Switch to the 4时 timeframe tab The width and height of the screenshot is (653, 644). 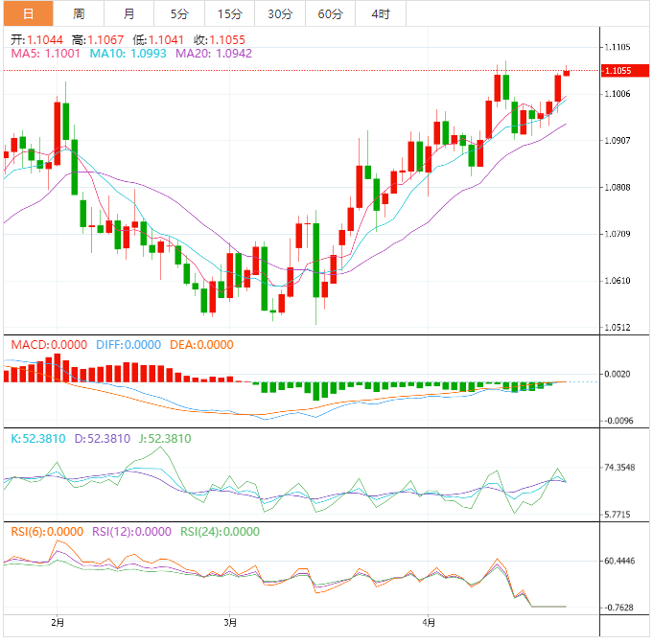(380, 13)
